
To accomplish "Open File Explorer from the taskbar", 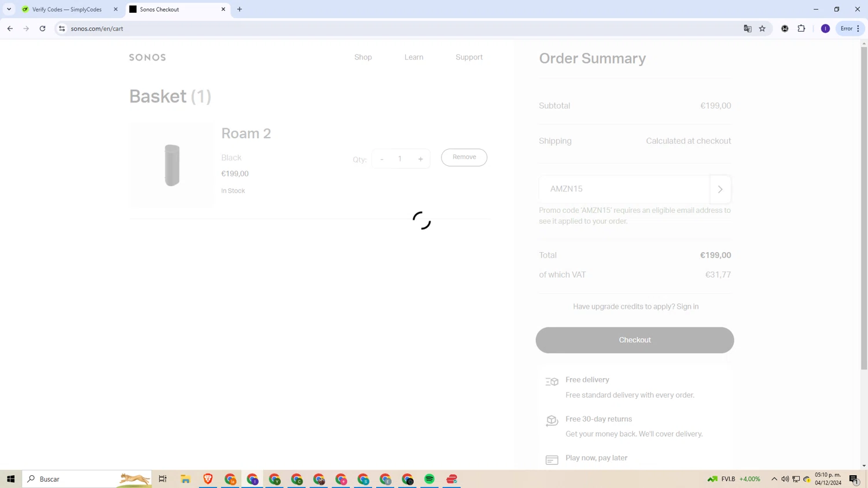I will coord(186,479).
